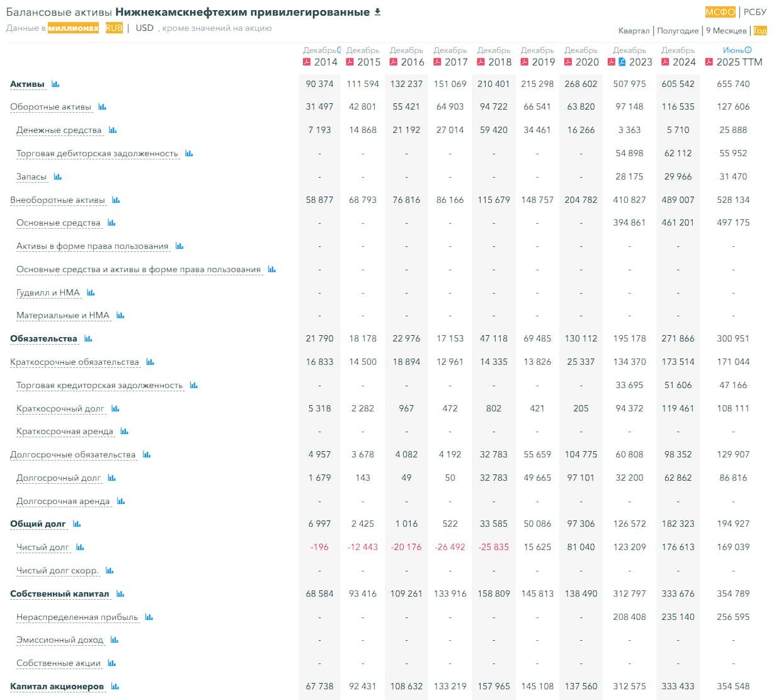Click the info icon next to Июнь
Image resolution: width=774 pixels, height=700 pixels.
click(x=748, y=50)
